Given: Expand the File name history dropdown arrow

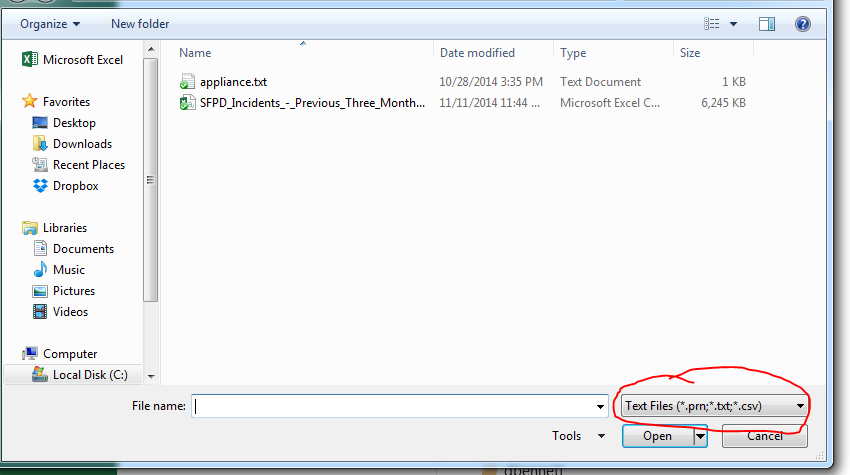Looking at the screenshot, I should (600, 406).
